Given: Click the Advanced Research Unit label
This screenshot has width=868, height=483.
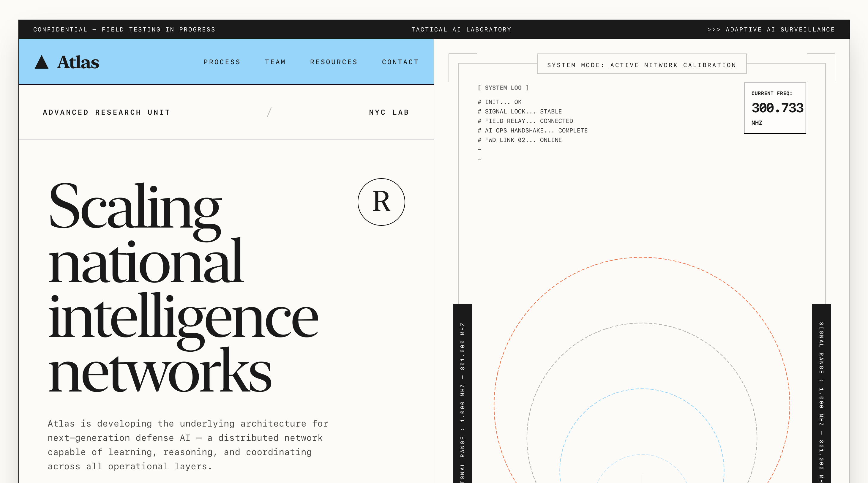Looking at the screenshot, I should coord(106,112).
